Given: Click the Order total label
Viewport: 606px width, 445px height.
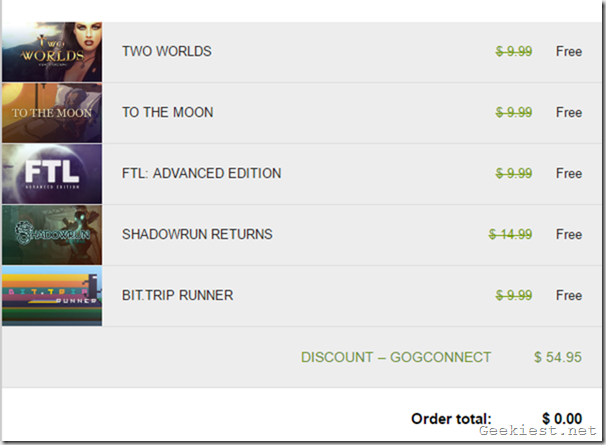Looking at the screenshot, I should point(451,418).
